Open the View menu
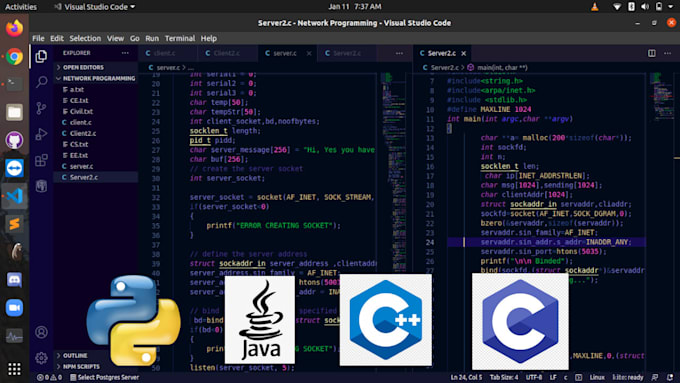680x383 pixels. click(x=115, y=38)
